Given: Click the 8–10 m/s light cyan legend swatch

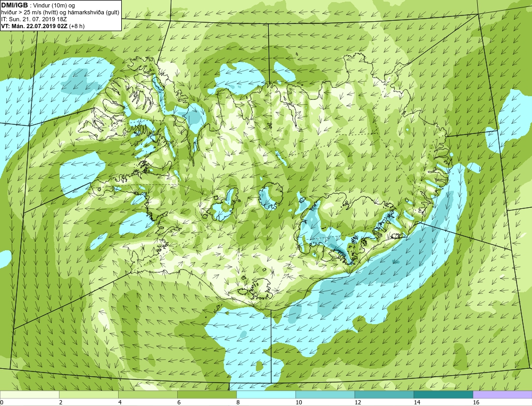Looking at the screenshot, I should (x=265, y=395).
